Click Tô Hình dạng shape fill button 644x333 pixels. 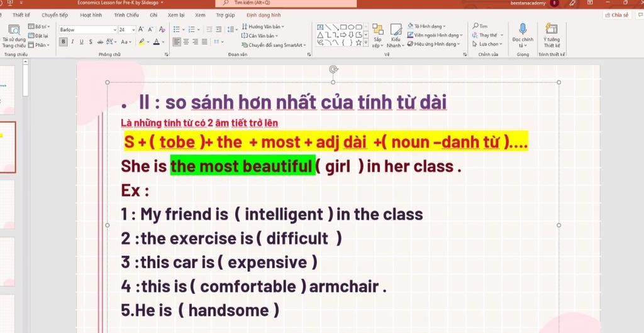pos(426,26)
